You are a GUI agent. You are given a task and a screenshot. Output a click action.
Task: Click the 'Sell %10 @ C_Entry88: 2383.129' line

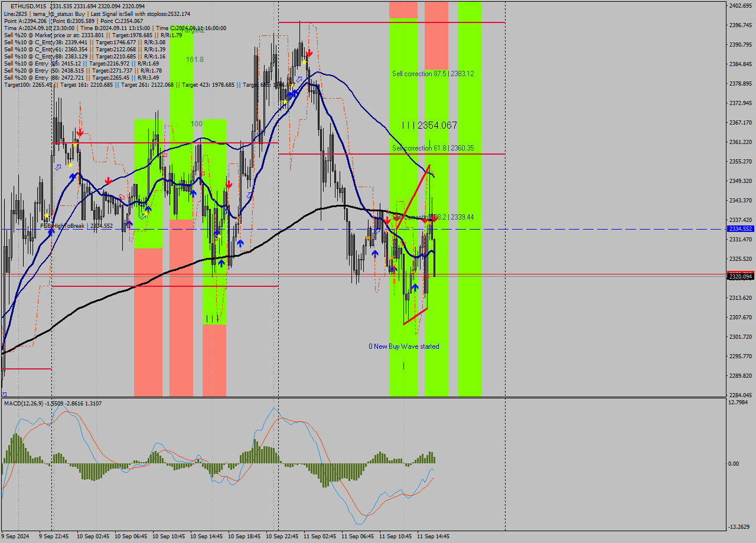coord(84,56)
